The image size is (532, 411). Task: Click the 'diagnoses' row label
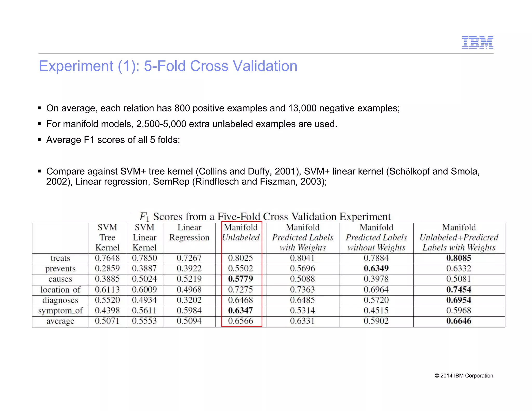click(x=60, y=300)
